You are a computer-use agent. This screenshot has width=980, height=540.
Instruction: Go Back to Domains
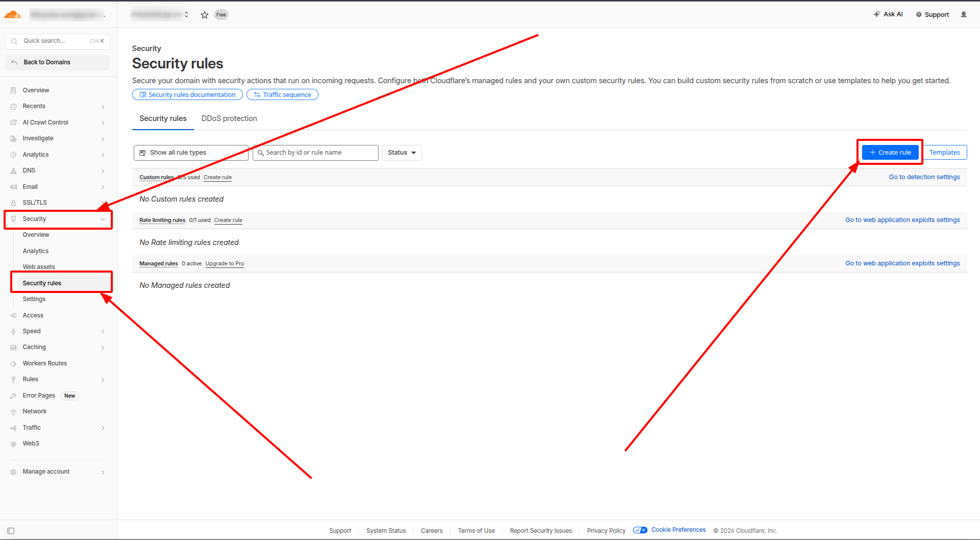tap(57, 62)
